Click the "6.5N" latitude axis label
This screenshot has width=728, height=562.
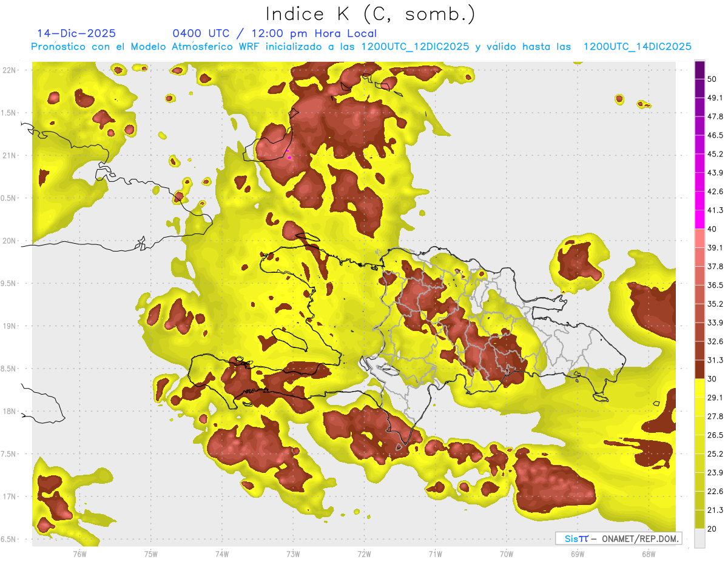(9, 540)
